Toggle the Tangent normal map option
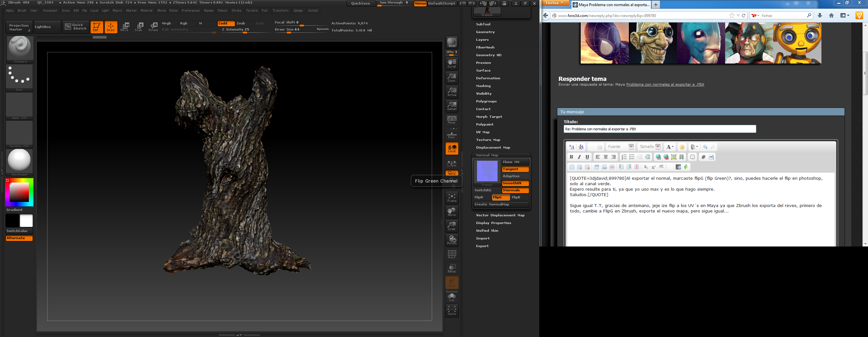This screenshot has height=337, width=868. pyautogui.click(x=515, y=169)
